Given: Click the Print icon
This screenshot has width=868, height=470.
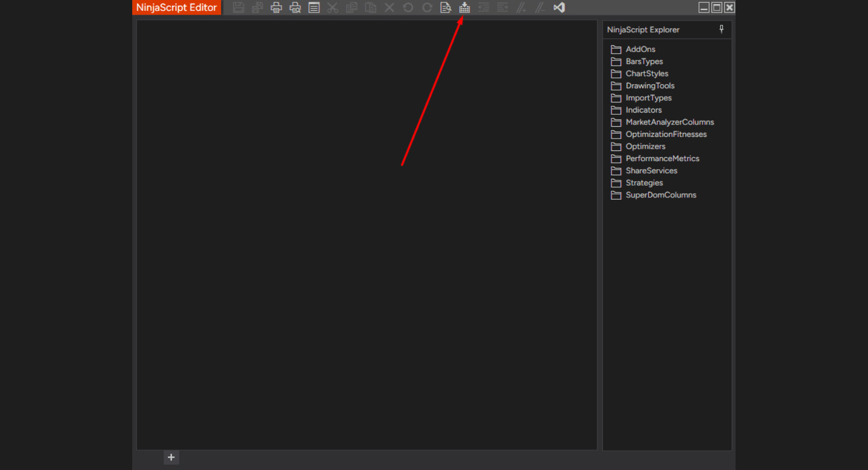Looking at the screenshot, I should click(x=276, y=7).
